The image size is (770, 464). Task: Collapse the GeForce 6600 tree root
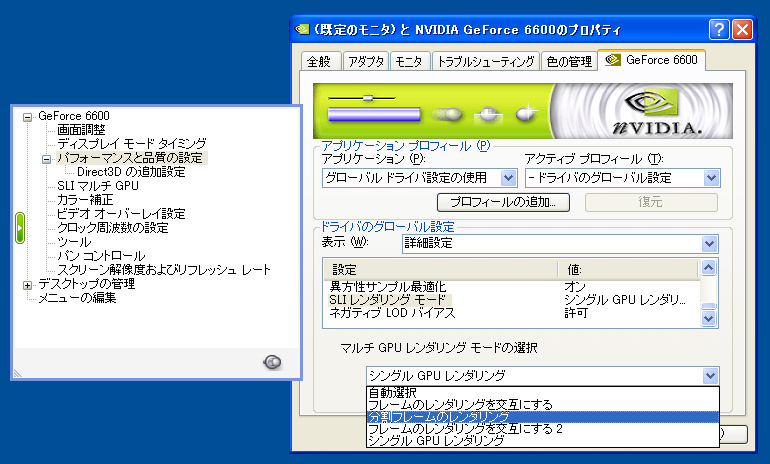point(28,117)
